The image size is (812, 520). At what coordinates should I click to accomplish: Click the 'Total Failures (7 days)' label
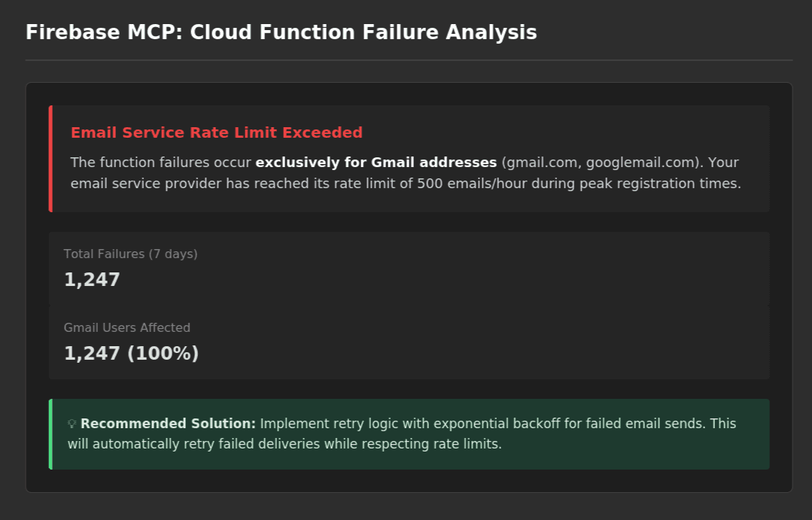pos(130,254)
